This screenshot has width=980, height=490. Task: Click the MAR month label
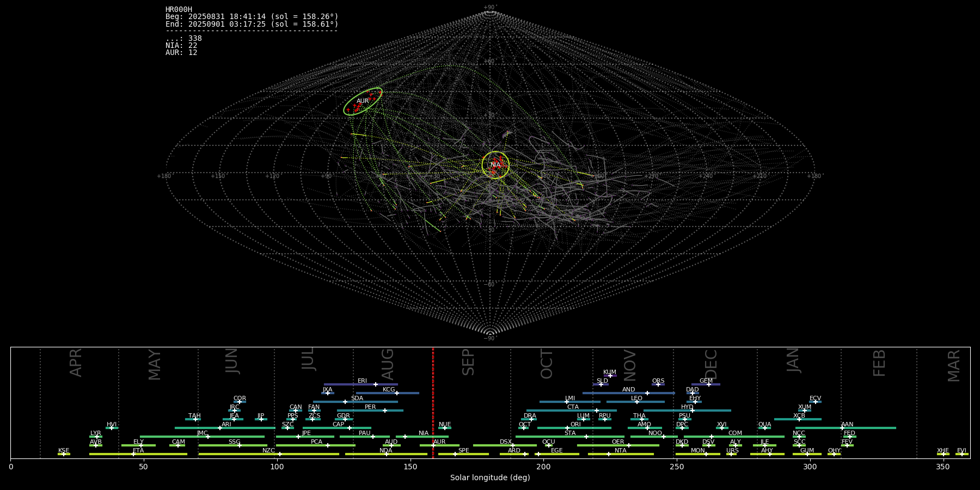coord(954,366)
